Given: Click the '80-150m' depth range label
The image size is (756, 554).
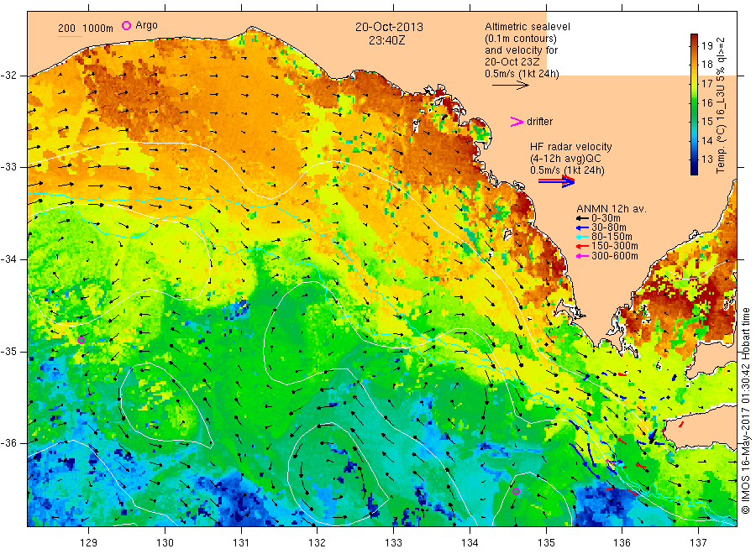Looking at the screenshot, I should pyautogui.click(x=612, y=237).
